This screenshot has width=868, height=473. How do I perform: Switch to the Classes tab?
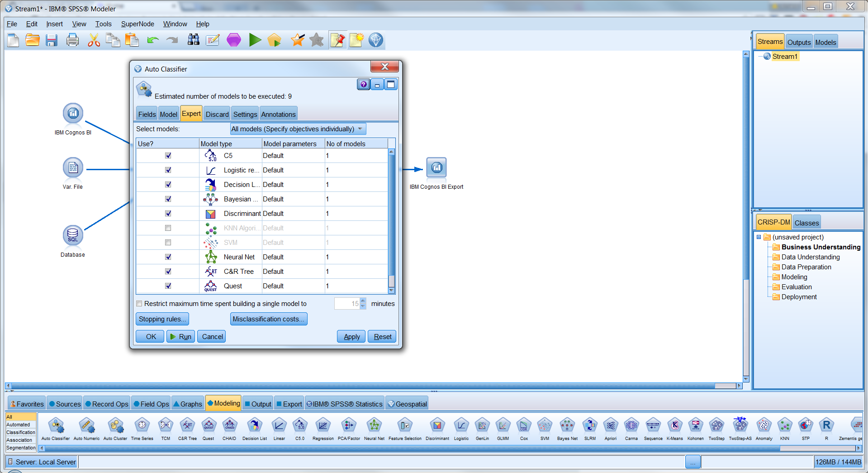806,223
